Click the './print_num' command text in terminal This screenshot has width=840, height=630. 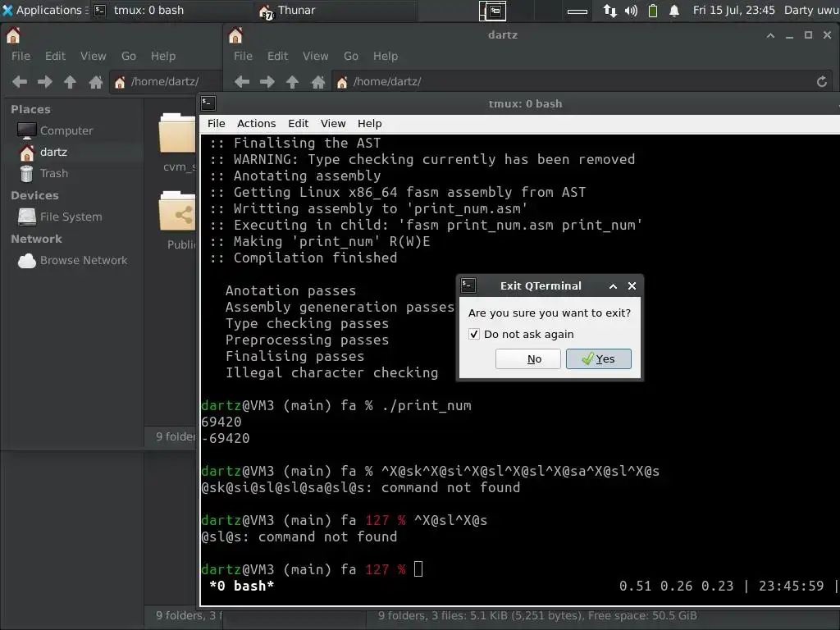coord(427,405)
